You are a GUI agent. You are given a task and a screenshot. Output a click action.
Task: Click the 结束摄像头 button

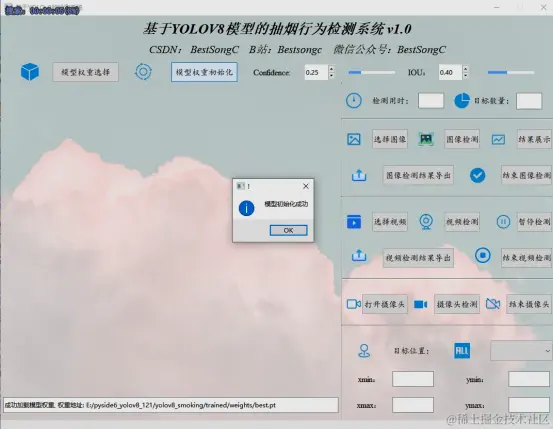tap(529, 304)
